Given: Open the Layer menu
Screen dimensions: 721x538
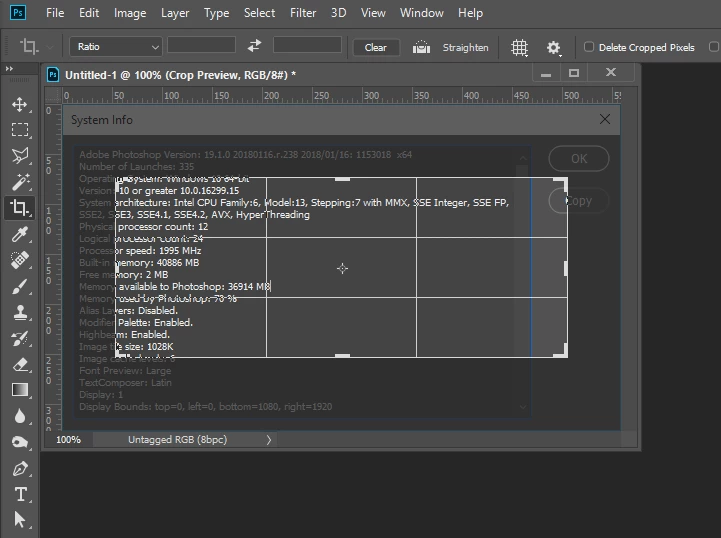Looking at the screenshot, I should coord(175,13).
